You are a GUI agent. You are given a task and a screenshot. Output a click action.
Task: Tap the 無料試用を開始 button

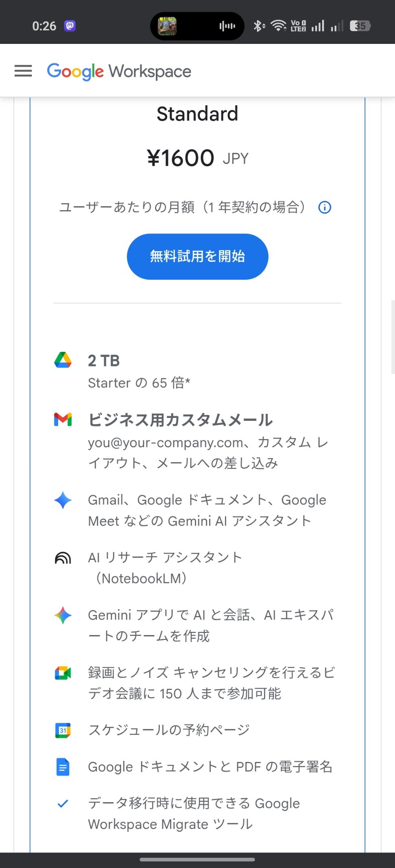click(197, 257)
